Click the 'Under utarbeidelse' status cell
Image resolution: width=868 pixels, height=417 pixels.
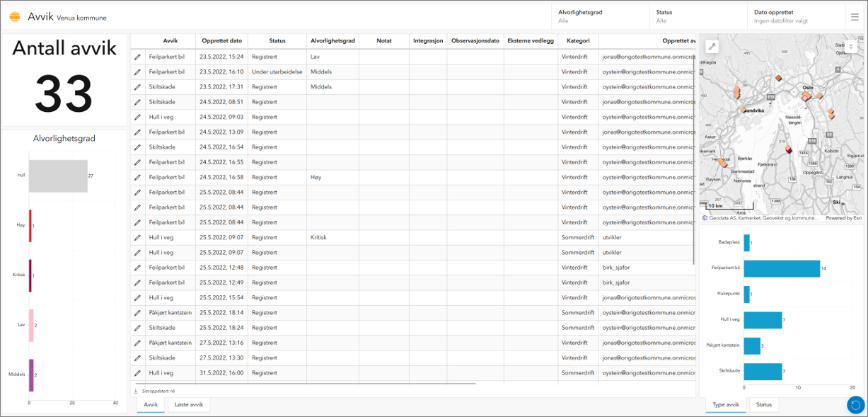click(277, 72)
